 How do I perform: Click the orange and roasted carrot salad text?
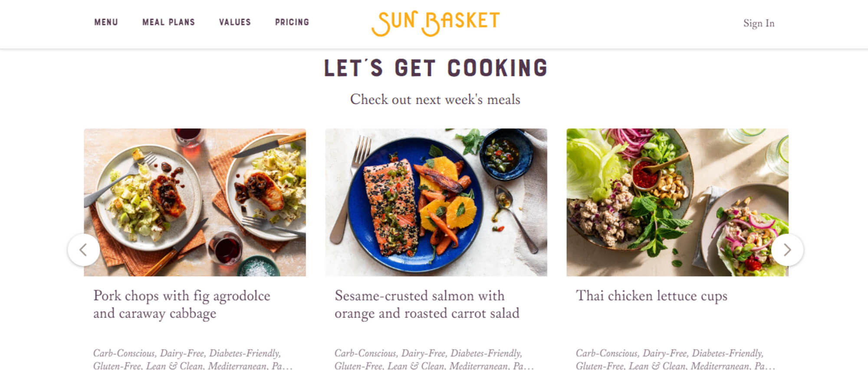tap(427, 314)
